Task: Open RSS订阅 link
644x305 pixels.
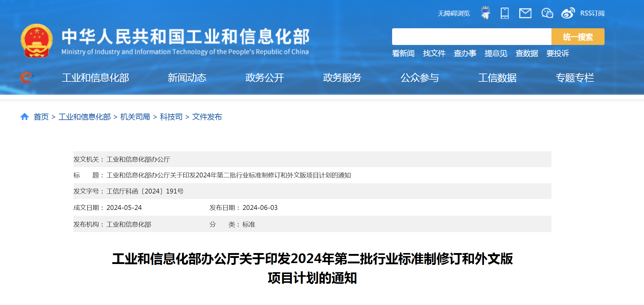Action: point(592,13)
